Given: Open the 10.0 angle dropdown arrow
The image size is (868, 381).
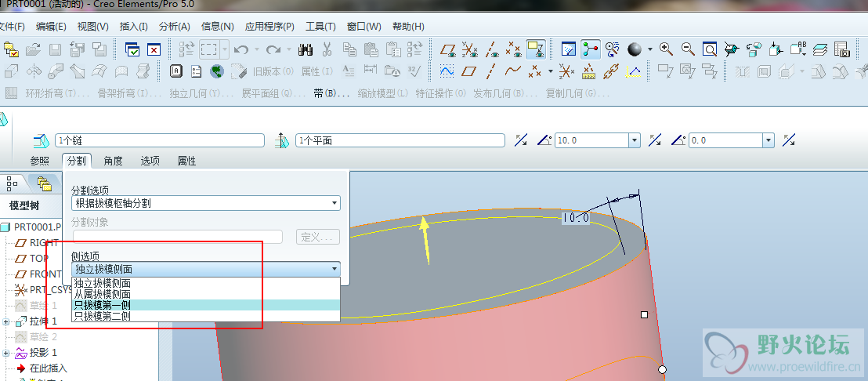Looking at the screenshot, I should [x=635, y=140].
